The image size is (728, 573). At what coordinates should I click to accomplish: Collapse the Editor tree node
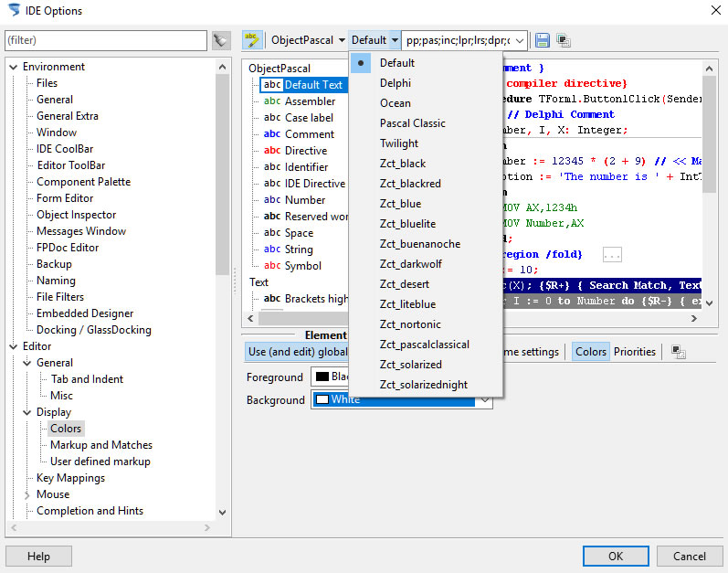(x=14, y=346)
